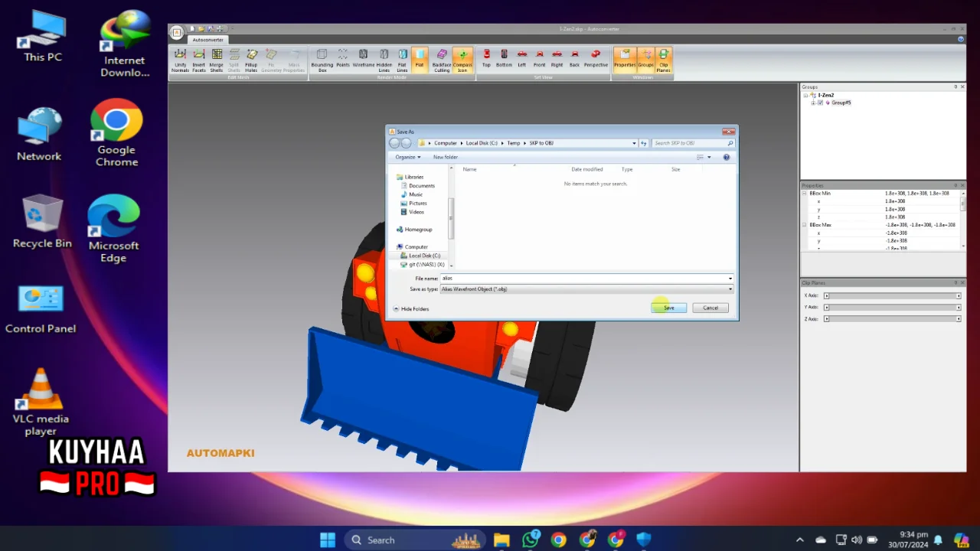The image size is (980, 551).
Task: Open the Windows Start menu
Action: [x=328, y=540]
